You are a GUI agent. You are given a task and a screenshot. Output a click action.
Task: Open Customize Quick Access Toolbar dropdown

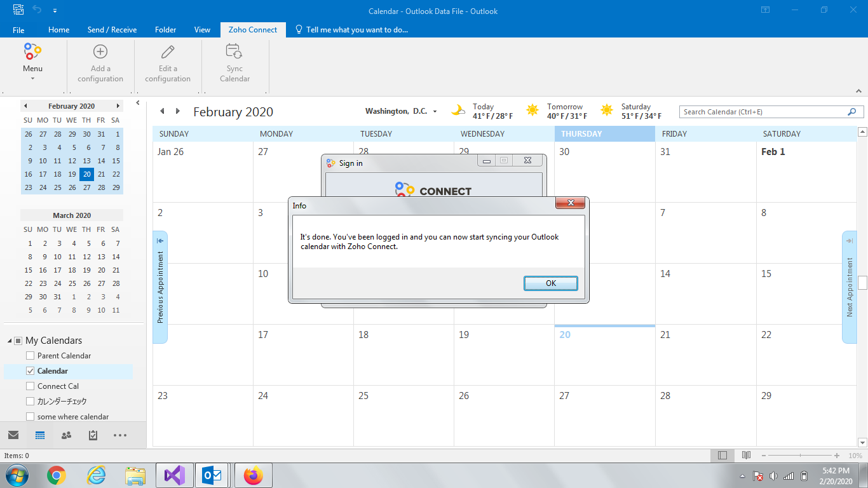[x=55, y=11]
